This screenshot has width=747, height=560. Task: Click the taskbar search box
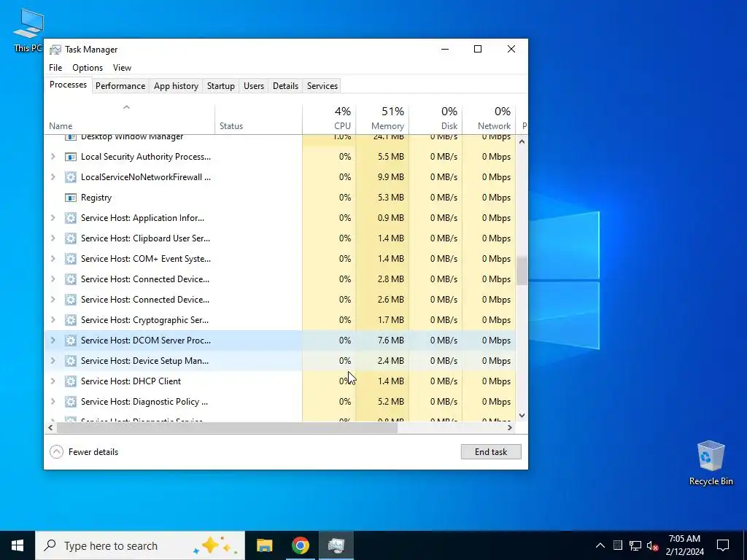140,545
